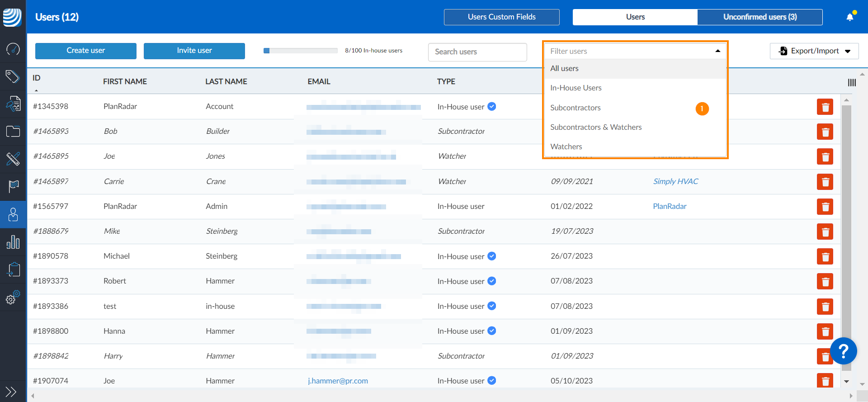Open column chooser bars icon
Viewport: 868px width, 402px height.
852,82
